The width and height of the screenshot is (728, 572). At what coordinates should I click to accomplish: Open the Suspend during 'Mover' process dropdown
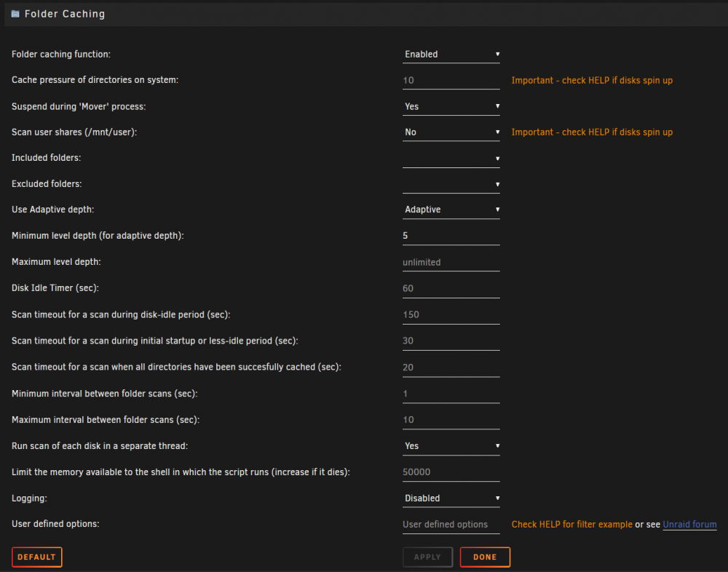pyautogui.click(x=451, y=106)
